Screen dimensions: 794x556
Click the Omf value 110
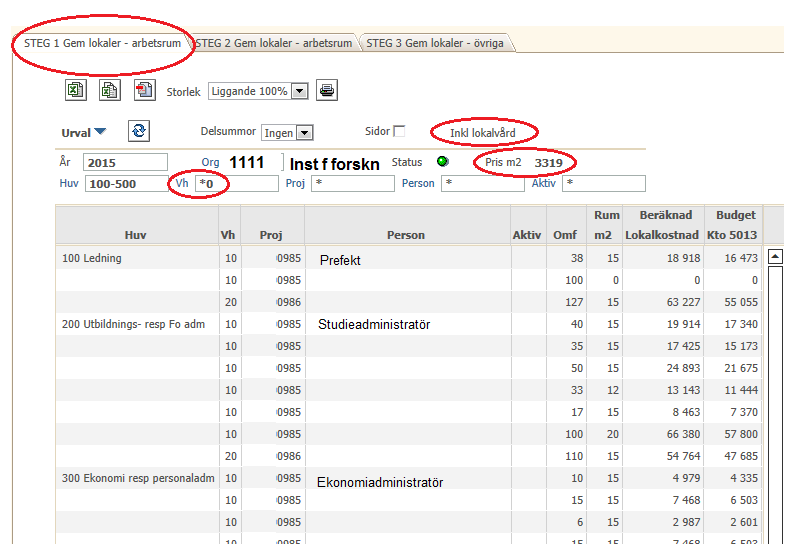click(x=574, y=456)
